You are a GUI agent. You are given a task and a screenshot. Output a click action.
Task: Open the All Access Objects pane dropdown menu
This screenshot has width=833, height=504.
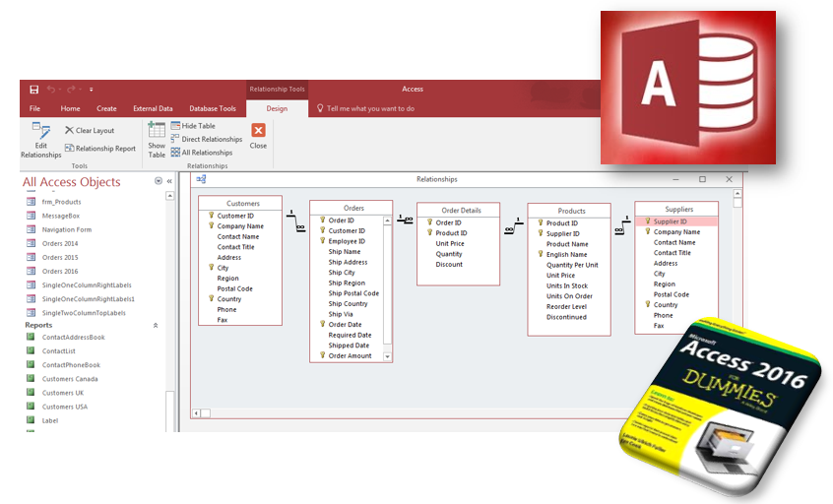[x=158, y=181]
